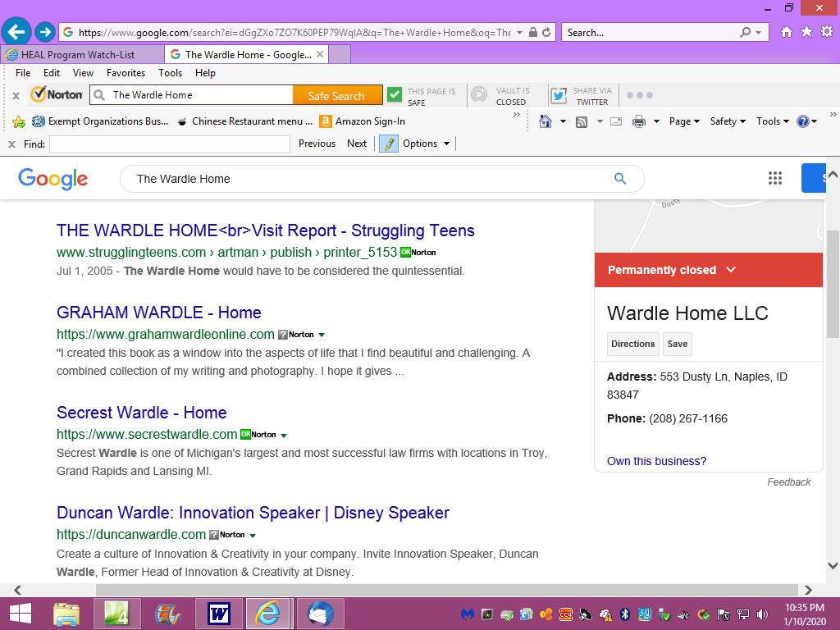Click the Google logo
The width and height of the screenshot is (840, 630).
(52, 179)
